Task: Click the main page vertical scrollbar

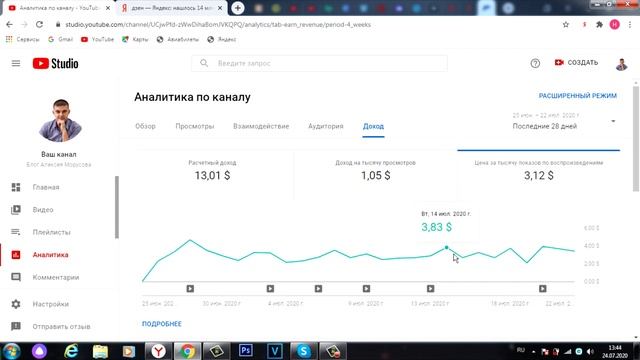Action: click(636, 138)
